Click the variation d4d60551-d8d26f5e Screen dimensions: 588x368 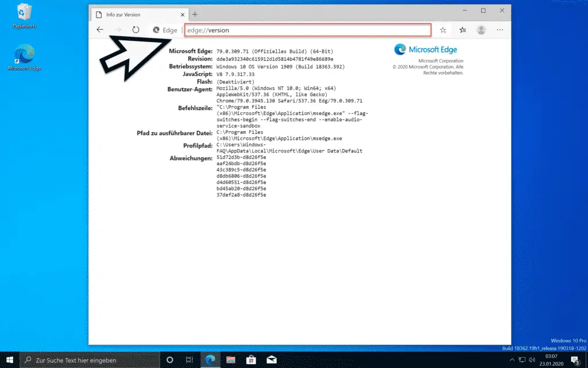[241, 182]
